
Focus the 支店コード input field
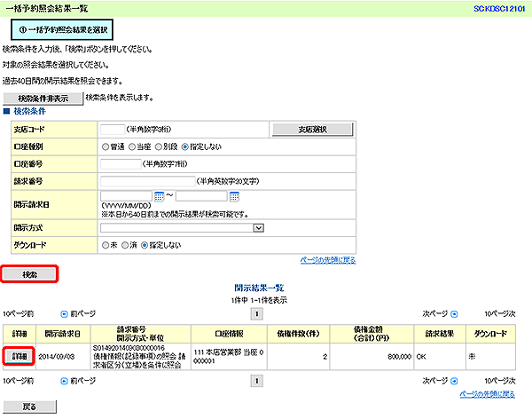pos(113,130)
